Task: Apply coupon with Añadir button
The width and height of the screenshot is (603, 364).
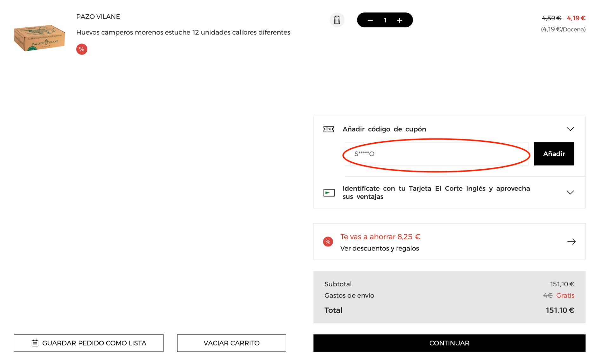Action: (x=554, y=154)
